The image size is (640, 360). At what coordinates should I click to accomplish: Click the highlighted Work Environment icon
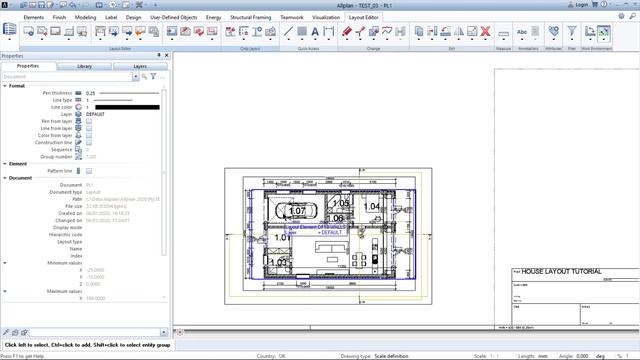point(604,32)
